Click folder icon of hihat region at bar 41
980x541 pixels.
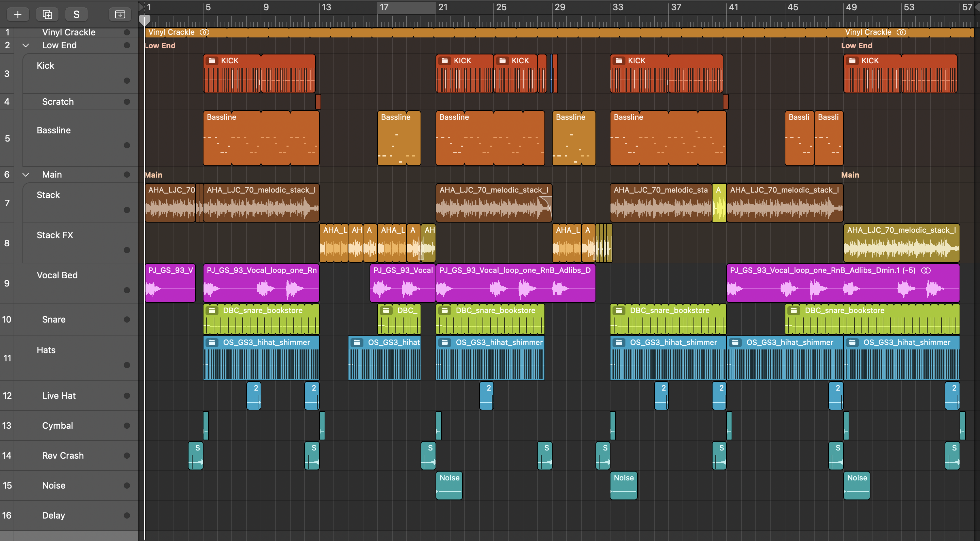coord(735,342)
